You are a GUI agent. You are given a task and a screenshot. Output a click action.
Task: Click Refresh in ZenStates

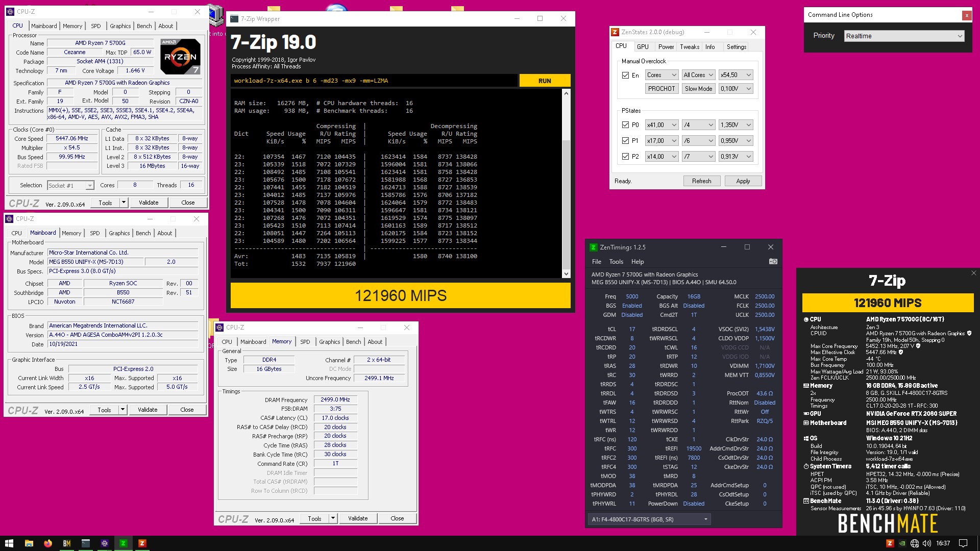[x=701, y=181]
